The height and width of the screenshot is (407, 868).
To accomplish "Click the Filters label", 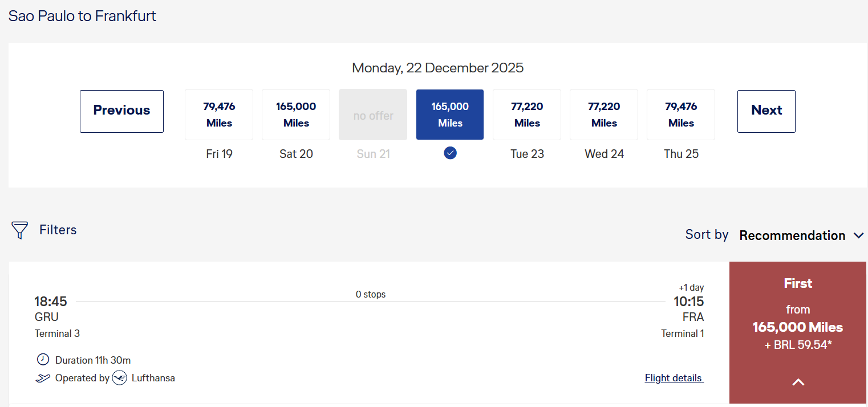I will pyautogui.click(x=58, y=230).
